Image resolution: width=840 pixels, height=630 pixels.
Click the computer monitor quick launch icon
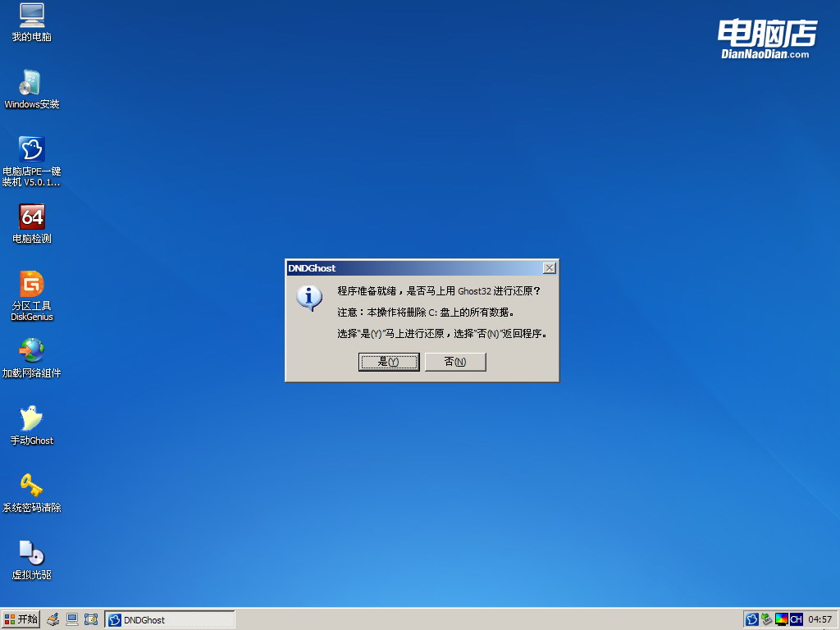(72, 619)
